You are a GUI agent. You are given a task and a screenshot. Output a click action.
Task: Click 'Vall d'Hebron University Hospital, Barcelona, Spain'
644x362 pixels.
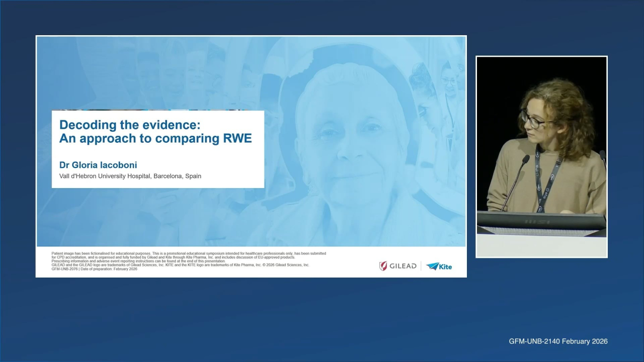(x=130, y=176)
